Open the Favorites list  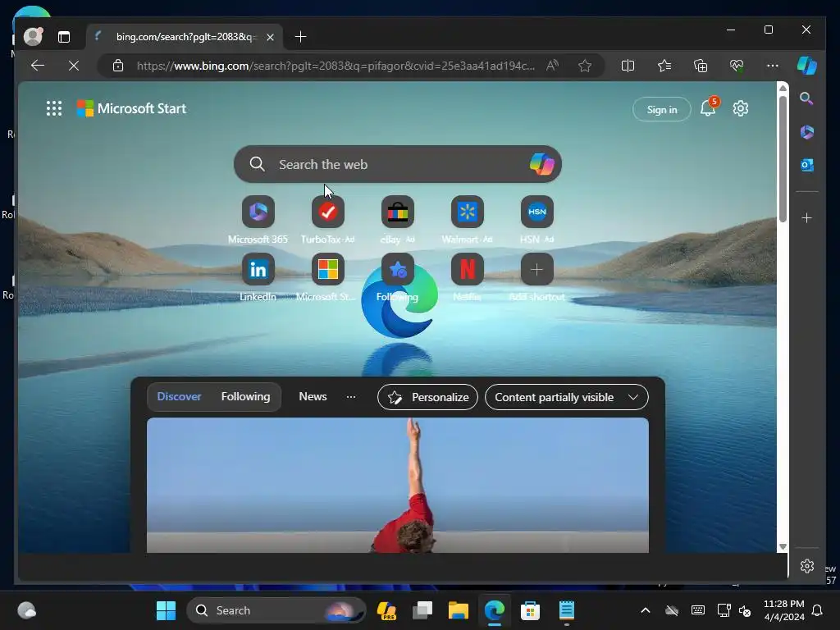pyautogui.click(x=664, y=66)
